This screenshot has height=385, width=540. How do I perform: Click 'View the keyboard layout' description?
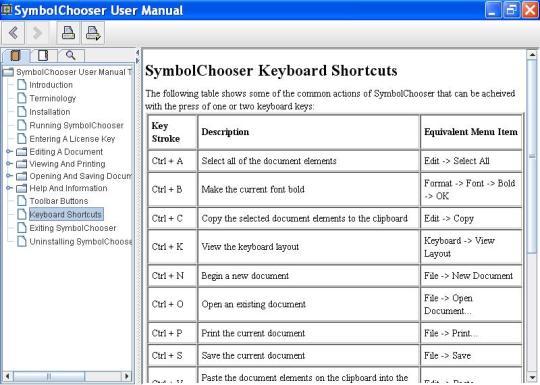[x=250, y=247]
